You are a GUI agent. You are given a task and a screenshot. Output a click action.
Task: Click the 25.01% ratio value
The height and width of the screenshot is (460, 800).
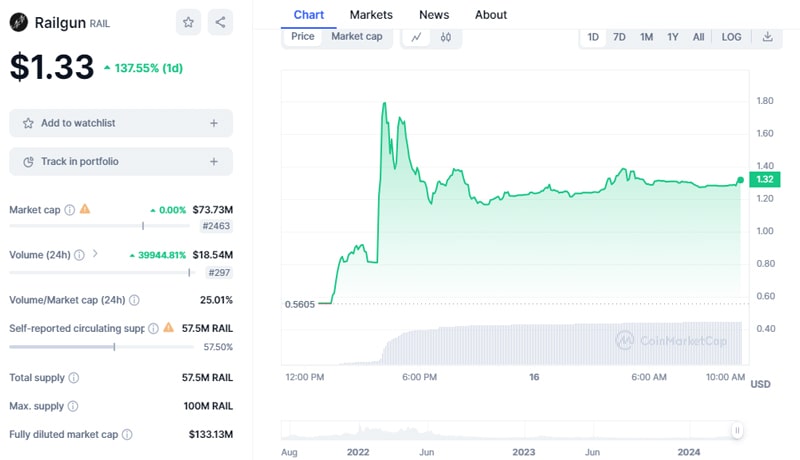[216, 300]
